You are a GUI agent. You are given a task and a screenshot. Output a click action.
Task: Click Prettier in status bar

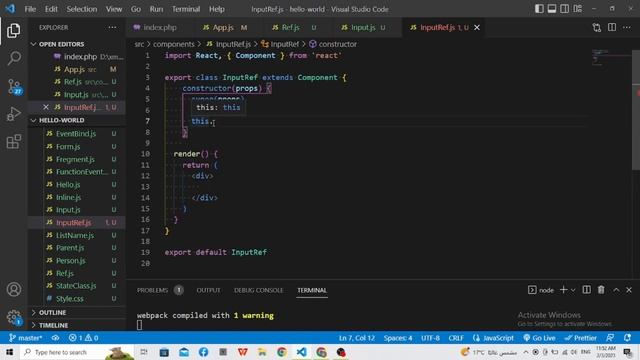tap(580, 338)
